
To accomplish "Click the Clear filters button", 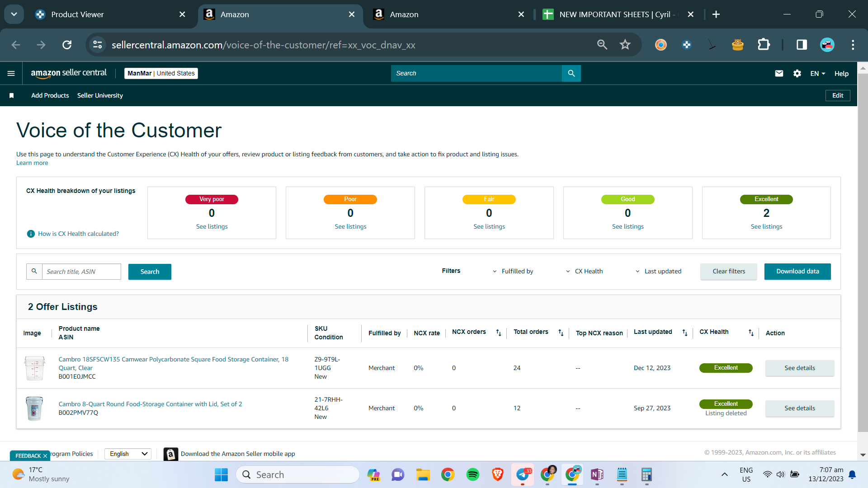I will pyautogui.click(x=729, y=271).
